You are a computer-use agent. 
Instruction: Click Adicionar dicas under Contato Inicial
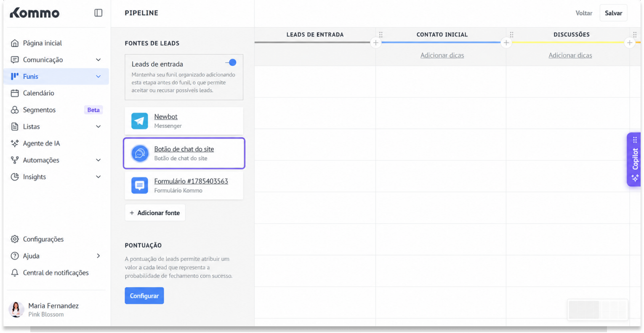pyautogui.click(x=442, y=55)
